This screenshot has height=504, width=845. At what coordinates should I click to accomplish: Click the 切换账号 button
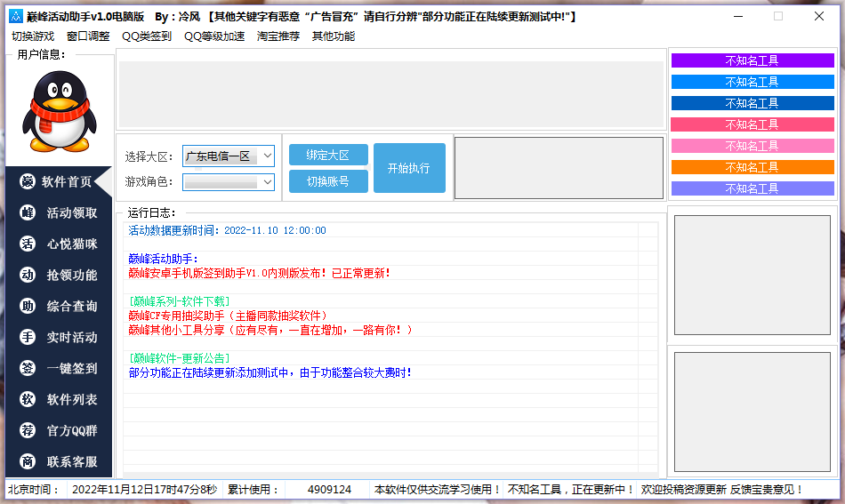[328, 181]
